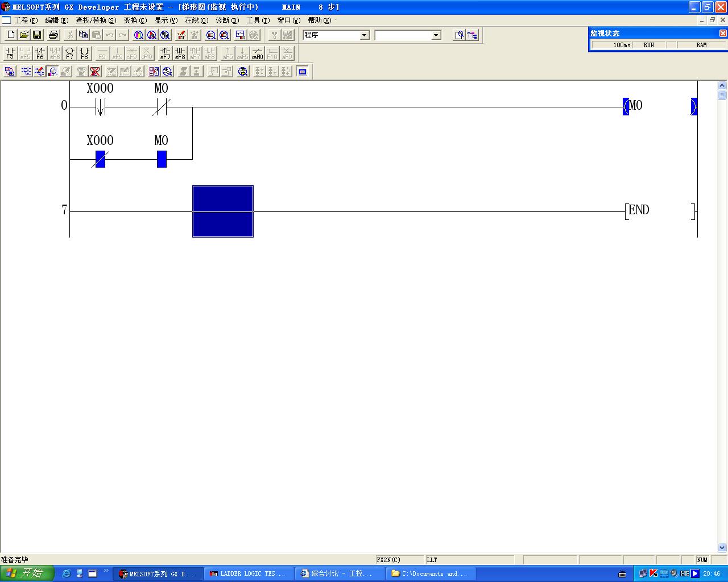Expand the empty combo box beside 程序
The image size is (728, 582).
point(436,35)
